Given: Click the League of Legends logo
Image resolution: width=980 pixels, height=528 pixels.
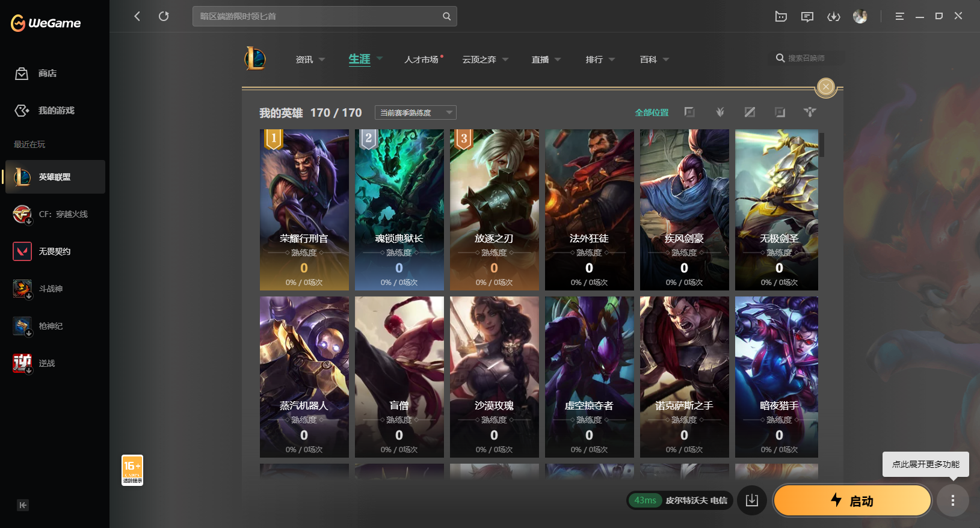Looking at the screenshot, I should [255, 58].
